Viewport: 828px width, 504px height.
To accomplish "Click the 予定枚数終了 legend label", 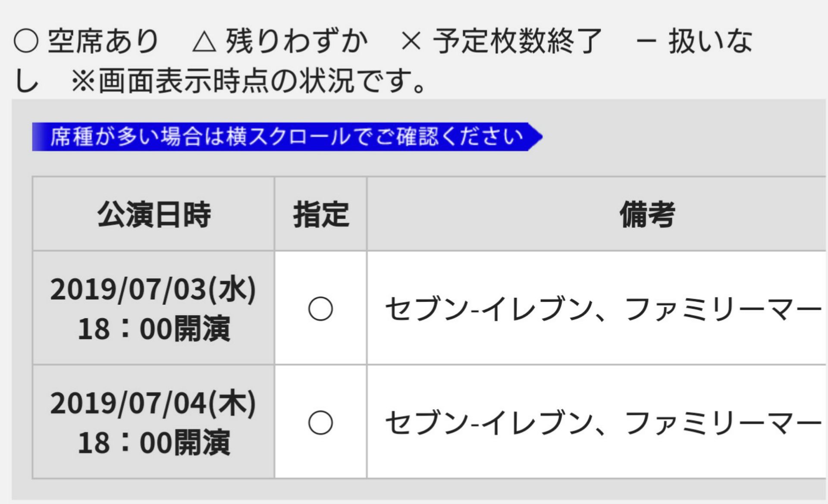I will [517, 42].
